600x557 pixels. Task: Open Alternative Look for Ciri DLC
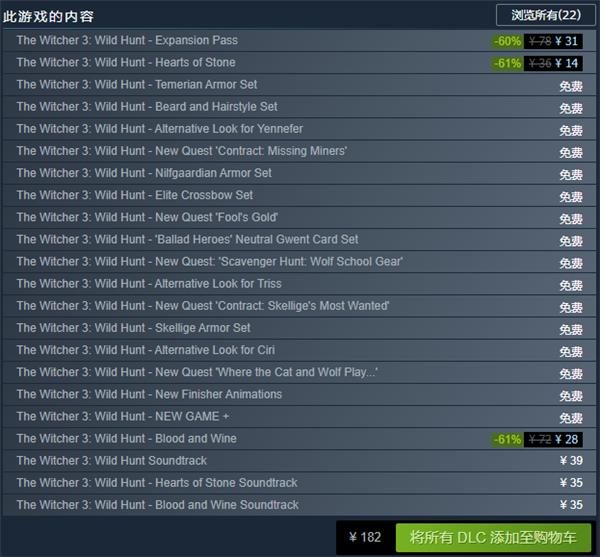(299, 351)
